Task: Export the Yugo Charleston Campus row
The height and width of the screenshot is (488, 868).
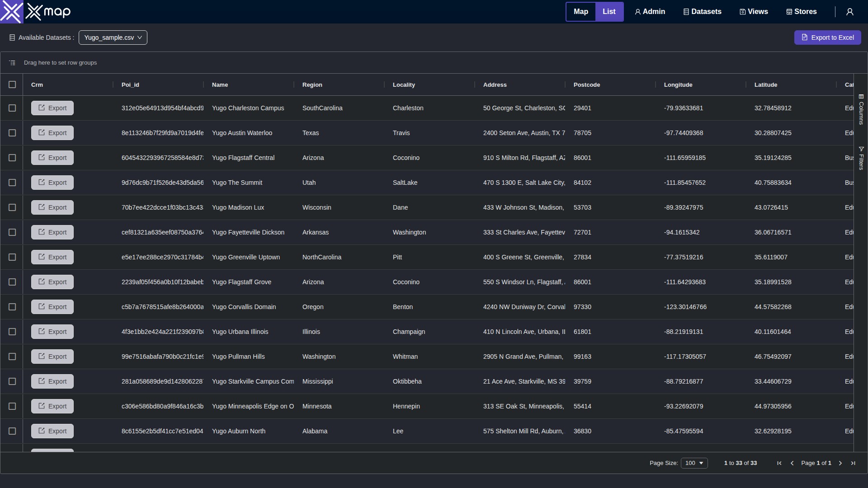Action: tap(52, 108)
